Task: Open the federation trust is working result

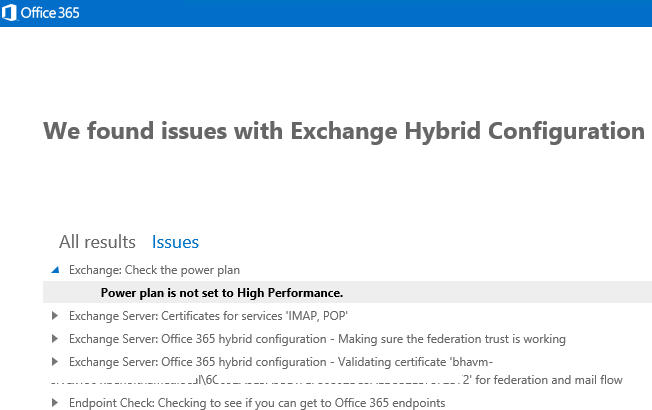Action: (317, 339)
